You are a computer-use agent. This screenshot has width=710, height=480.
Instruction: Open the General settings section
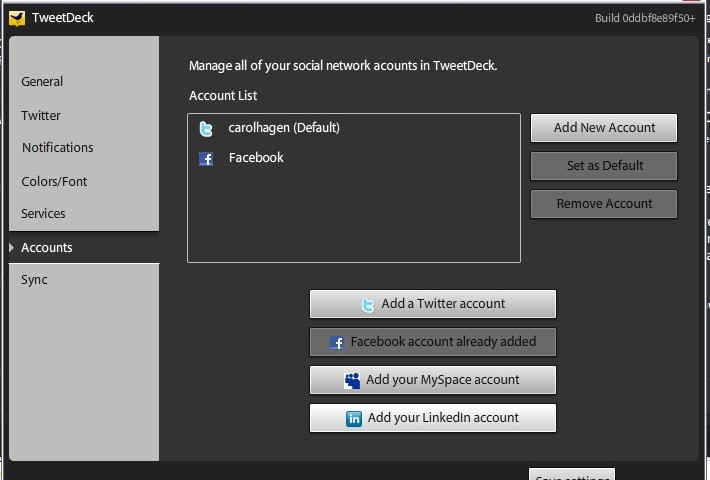click(x=42, y=82)
